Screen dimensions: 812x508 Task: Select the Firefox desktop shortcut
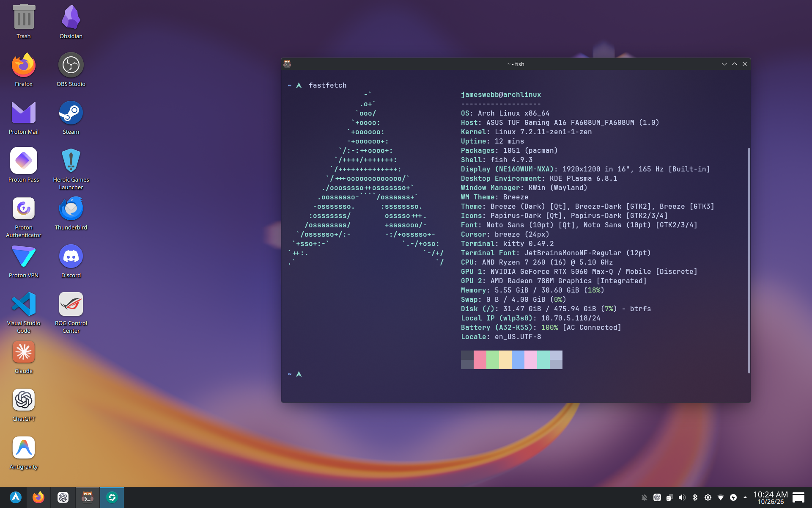(24, 69)
